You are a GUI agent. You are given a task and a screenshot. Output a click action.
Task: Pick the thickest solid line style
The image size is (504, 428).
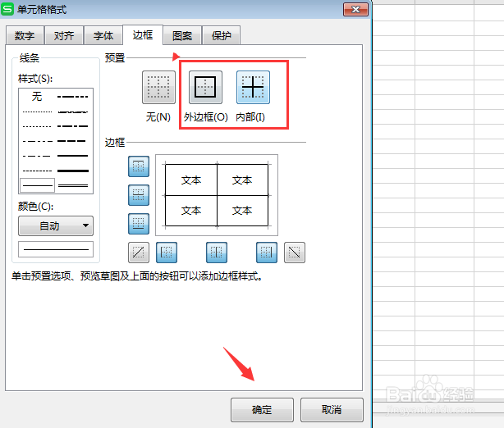(72, 171)
